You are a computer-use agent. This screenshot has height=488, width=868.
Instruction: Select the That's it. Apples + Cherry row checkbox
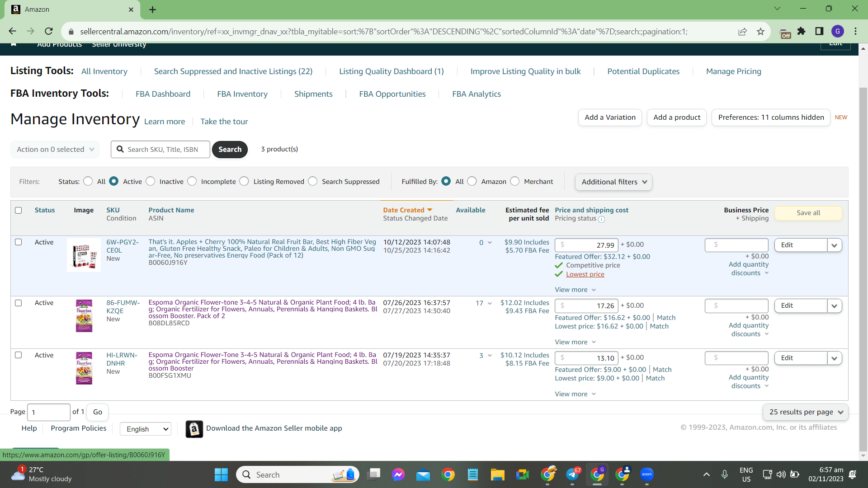(x=19, y=242)
